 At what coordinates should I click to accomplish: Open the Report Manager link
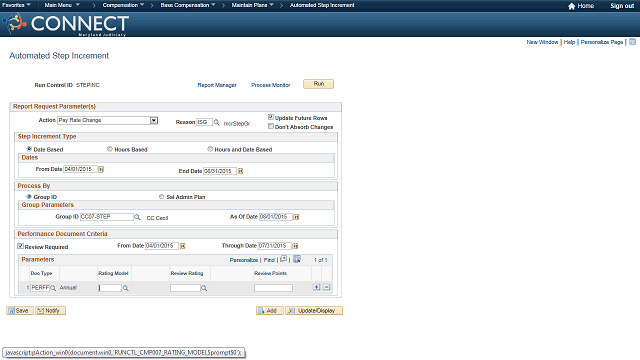point(217,85)
